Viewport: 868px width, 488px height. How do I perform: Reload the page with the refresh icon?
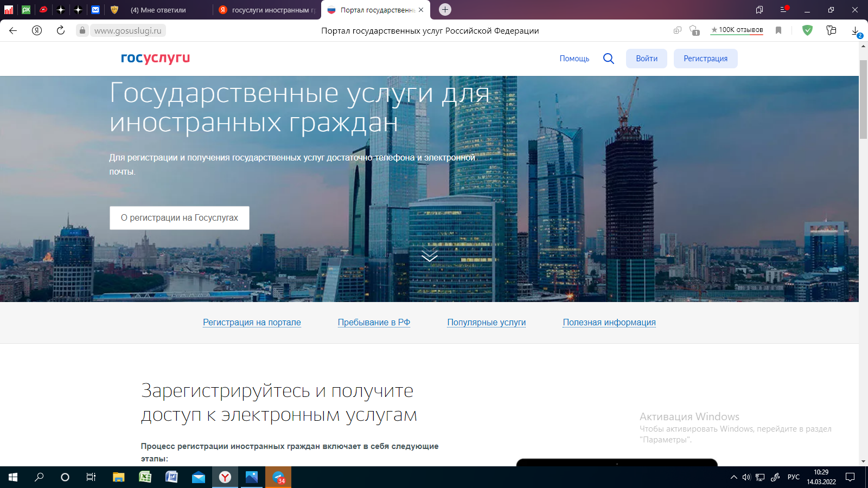tap(61, 30)
